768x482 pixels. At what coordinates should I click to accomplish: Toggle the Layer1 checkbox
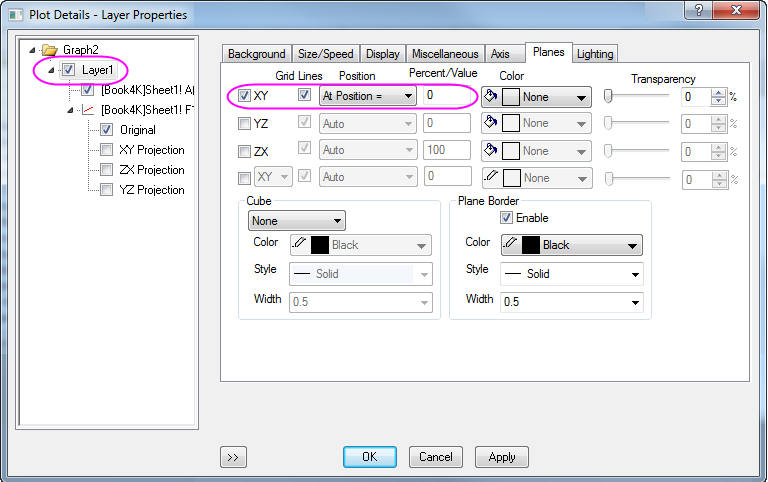(68, 70)
